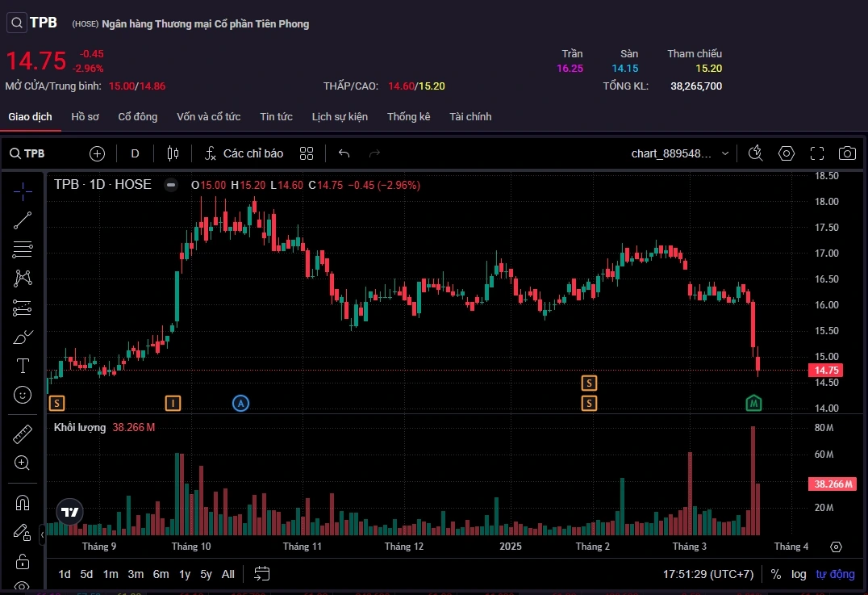Screen dimensions: 868x595
Task: Click the quick search lightning icon
Action: 756,153
